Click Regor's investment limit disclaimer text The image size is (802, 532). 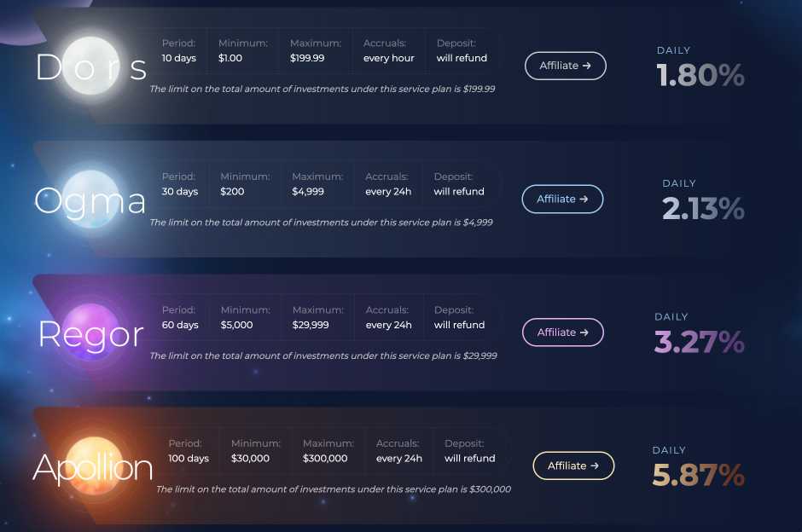pos(323,356)
